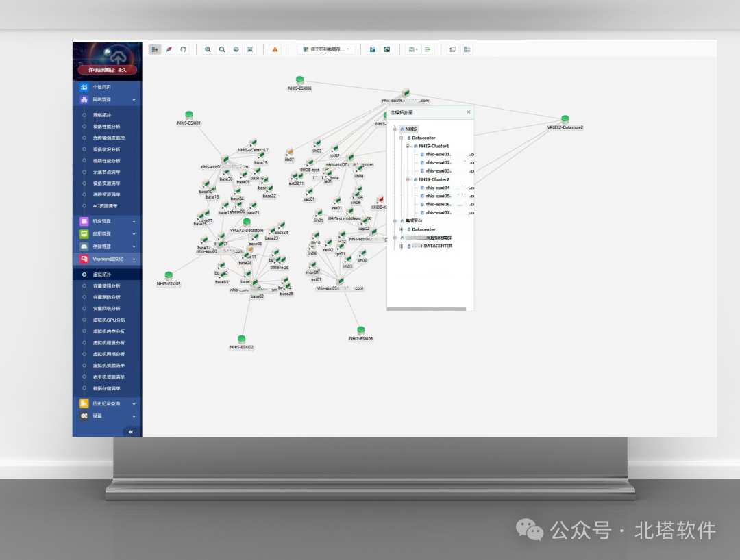
Task: Activate the hand pan tool
Action: coord(183,49)
